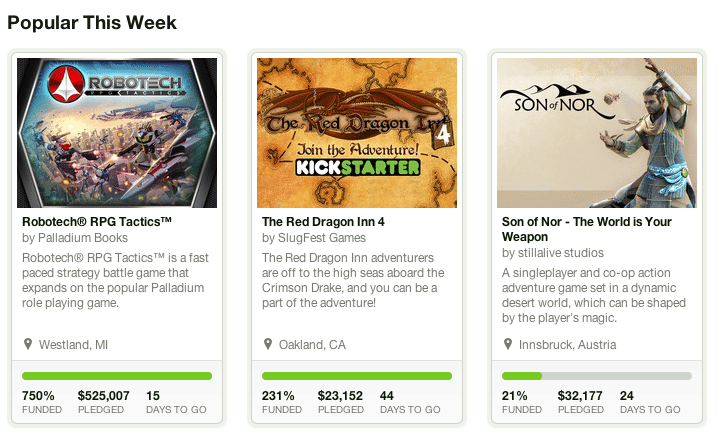Click the Westland, MI location link

(73, 345)
